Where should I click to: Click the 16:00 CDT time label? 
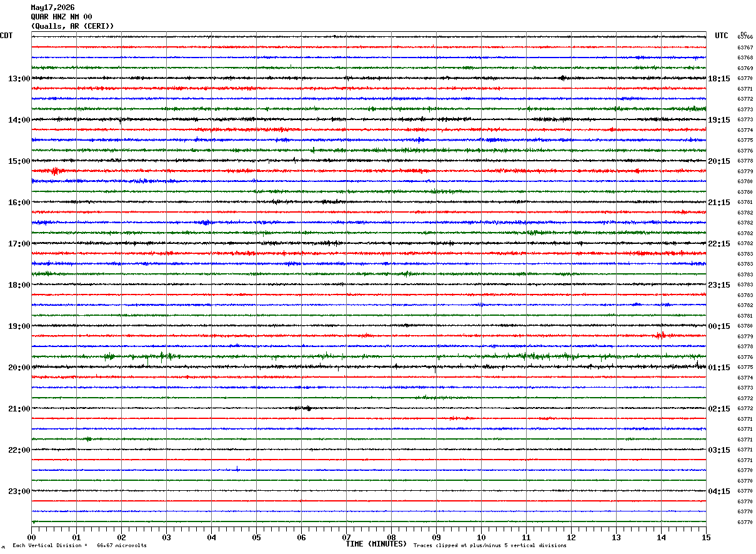(x=19, y=203)
